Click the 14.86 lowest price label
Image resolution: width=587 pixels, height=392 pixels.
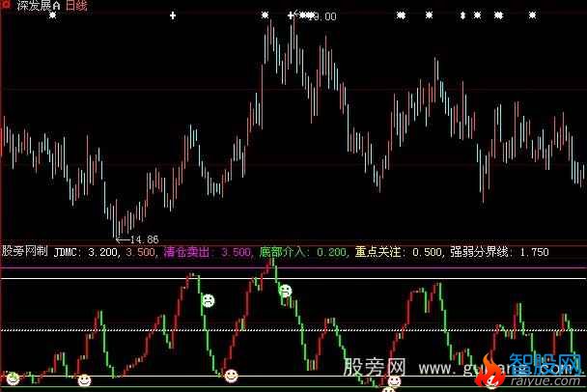[144, 238]
